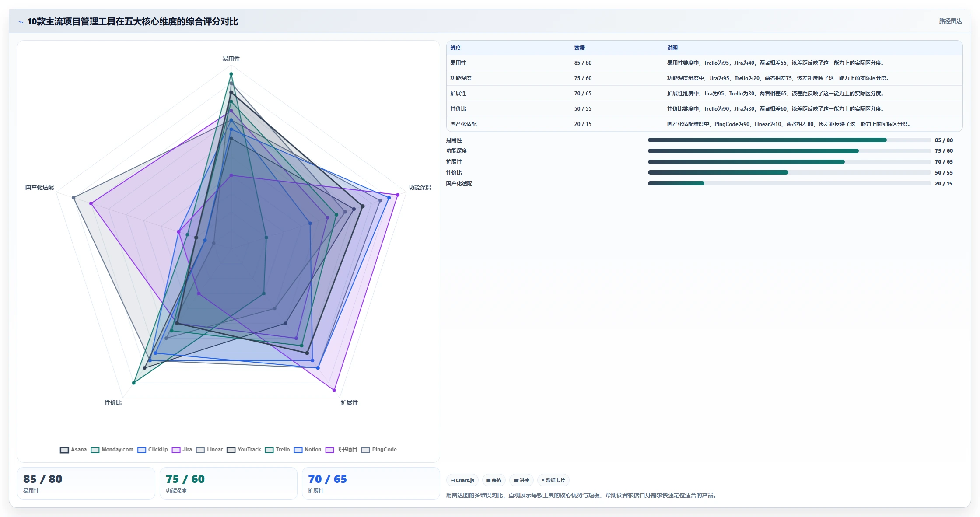This screenshot has height=517, width=980.
Task: Select the 功能深度 progress bar
Action: pos(789,151)
